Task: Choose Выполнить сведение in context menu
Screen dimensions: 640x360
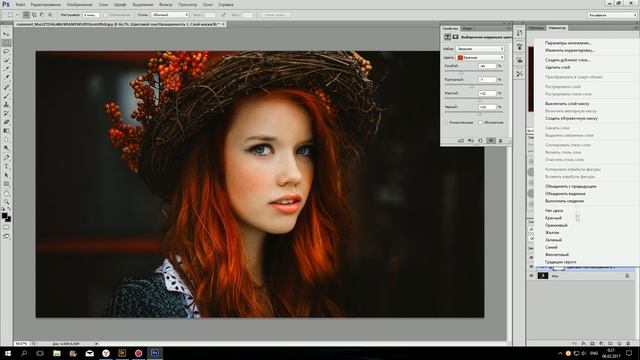Action: point(564,201)
